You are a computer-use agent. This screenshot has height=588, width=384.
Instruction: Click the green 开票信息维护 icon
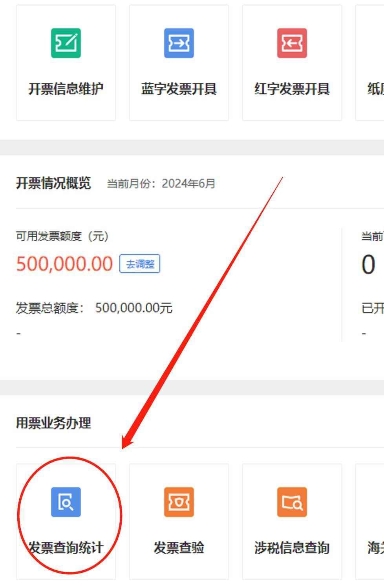point(66,43)
